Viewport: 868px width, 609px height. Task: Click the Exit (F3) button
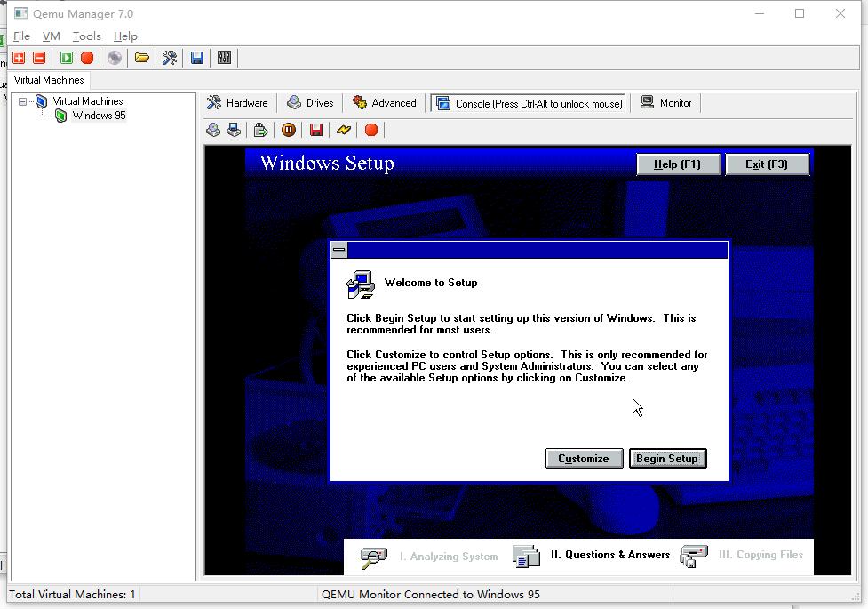pyautogui.click(x=768, y=164)
